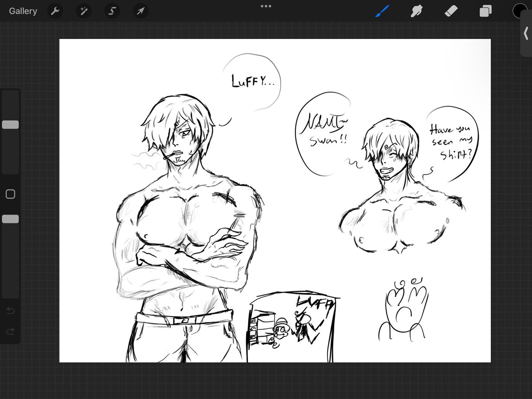This screenshot has width=532, height=399.
Task: Undo the last stroke
Action: point(10,311)
